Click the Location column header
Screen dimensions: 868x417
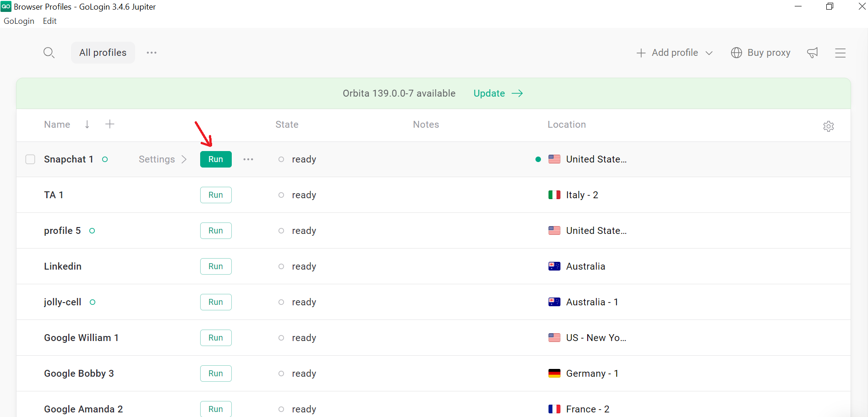pos(567,125)
